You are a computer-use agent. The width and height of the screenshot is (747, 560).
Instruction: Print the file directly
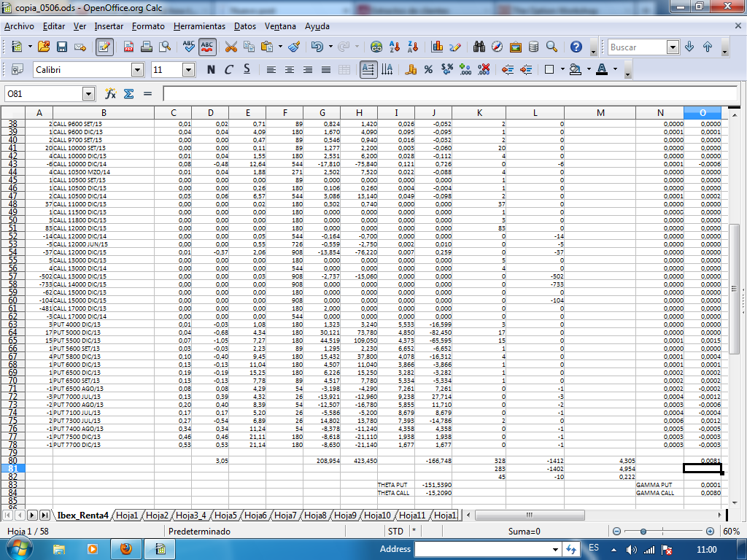(147, 47)
